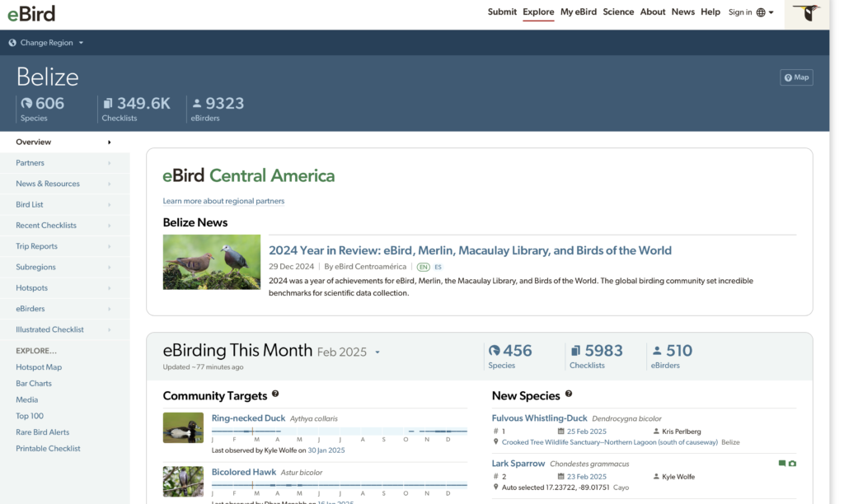
Task: Open the About menu
Action: (x=653, y=12)
